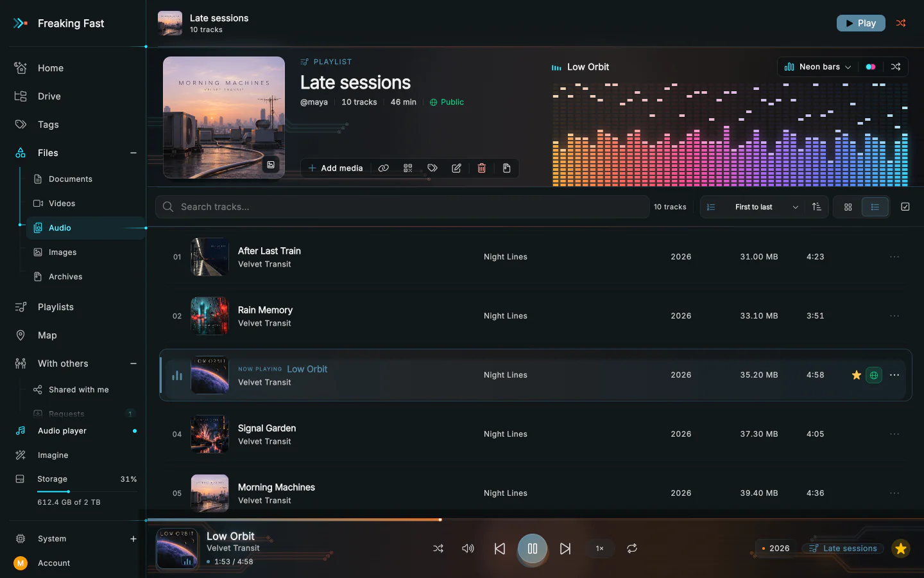Toggle shuffle in the bottom player bar

pyautogui.click(x=438, y=548)
